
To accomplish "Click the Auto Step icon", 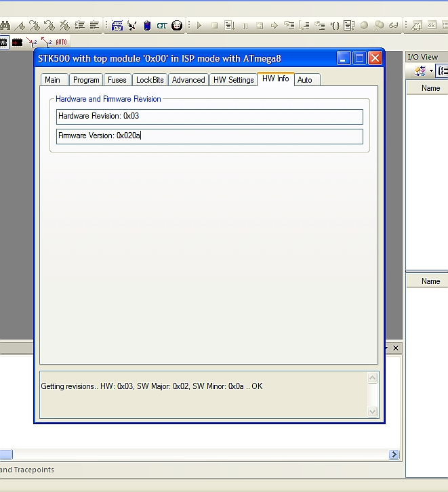I will point(349,26).
